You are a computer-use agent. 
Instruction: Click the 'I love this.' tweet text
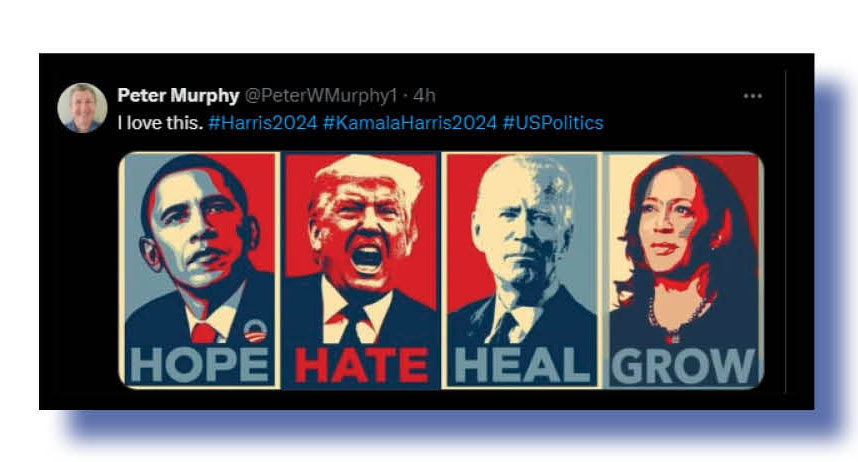click(x=160, y=122)
